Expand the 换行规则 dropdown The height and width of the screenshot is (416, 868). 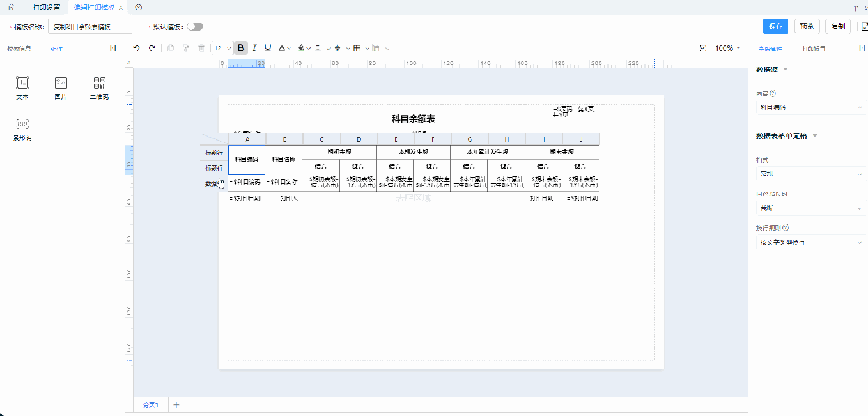tap(808, 241)
